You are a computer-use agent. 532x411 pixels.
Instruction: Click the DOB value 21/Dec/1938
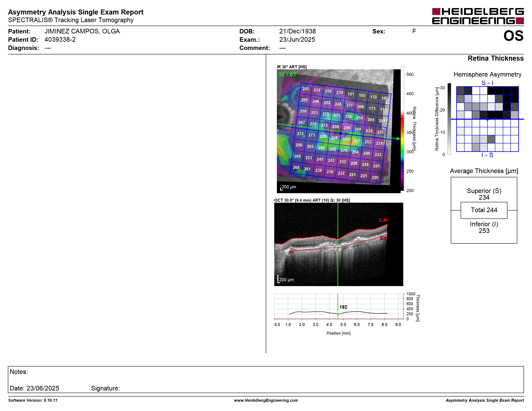[x=297, y=31]
